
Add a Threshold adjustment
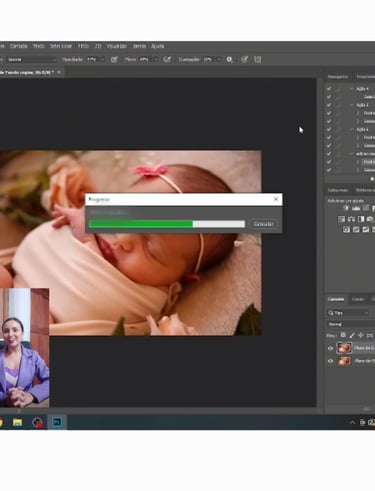click(x=366, y=229)
